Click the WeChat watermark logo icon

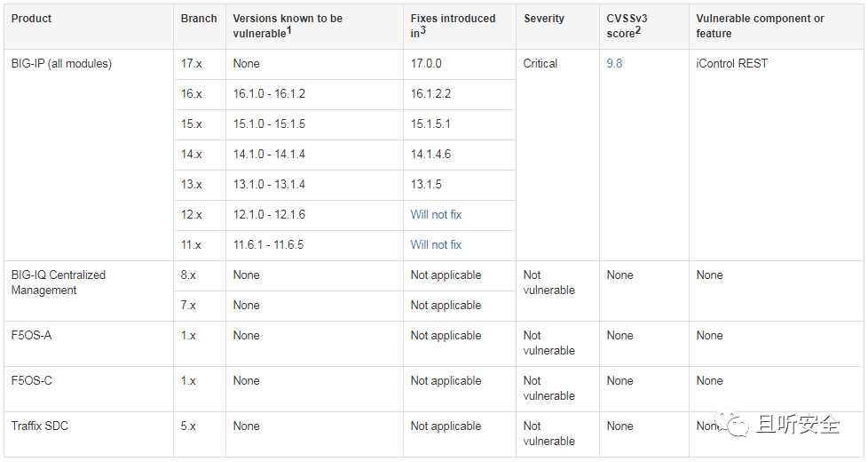(x=730, y=424)
